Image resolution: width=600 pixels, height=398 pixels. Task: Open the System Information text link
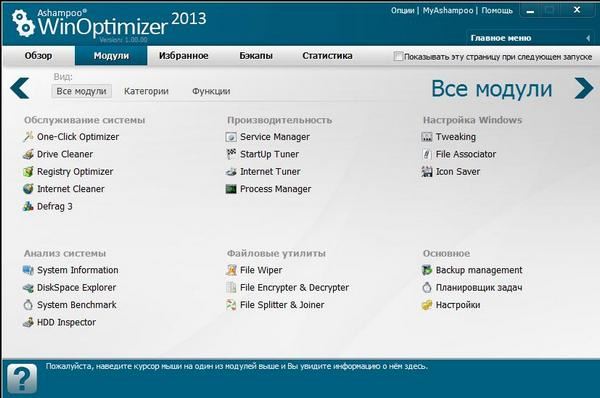[78, 270]
